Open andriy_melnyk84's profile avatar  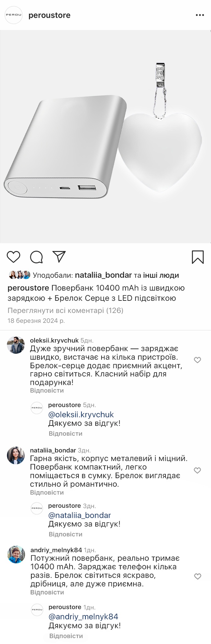16,555
